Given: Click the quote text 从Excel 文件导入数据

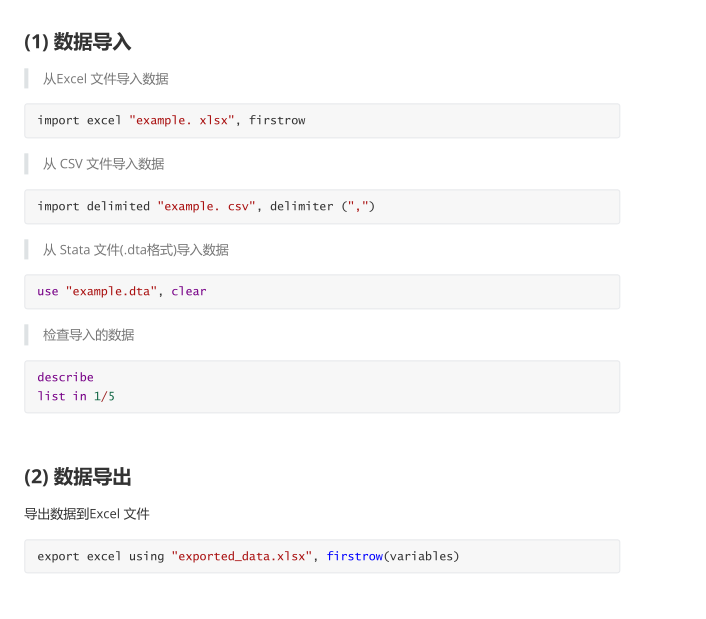Looking at the screenshot, I should (x=106, y=79).
